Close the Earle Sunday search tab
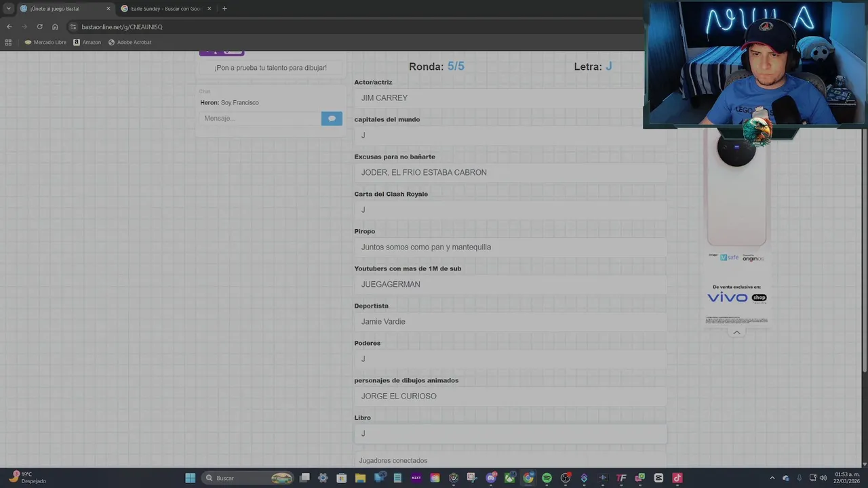 (209, 9)
